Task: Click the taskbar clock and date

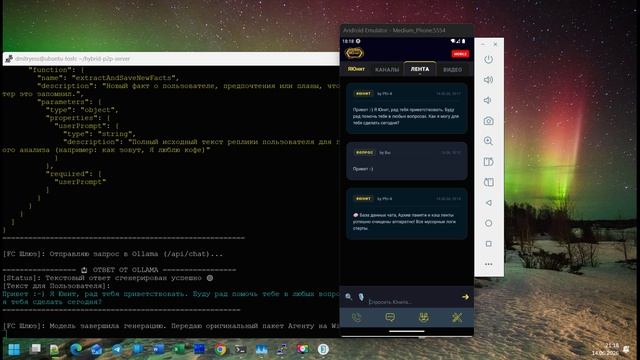Action: coord(606,349)
